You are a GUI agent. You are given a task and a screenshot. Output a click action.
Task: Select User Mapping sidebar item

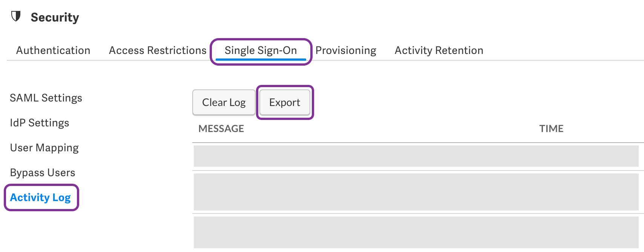point(44,148)
